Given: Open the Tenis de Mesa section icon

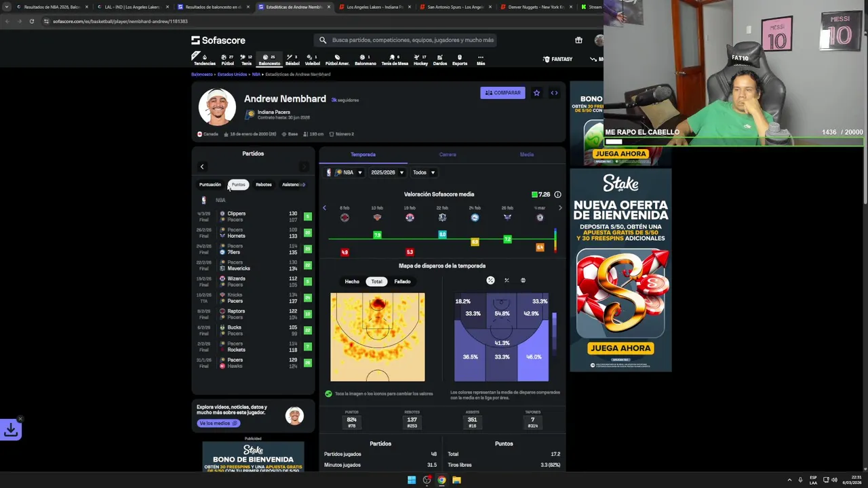Looking at the screenshot, I should tap(395, 60).
